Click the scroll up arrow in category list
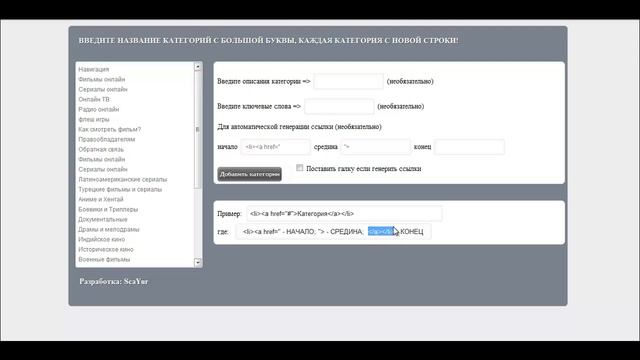This screenshot has height=360, width=640. pos(198,67)
